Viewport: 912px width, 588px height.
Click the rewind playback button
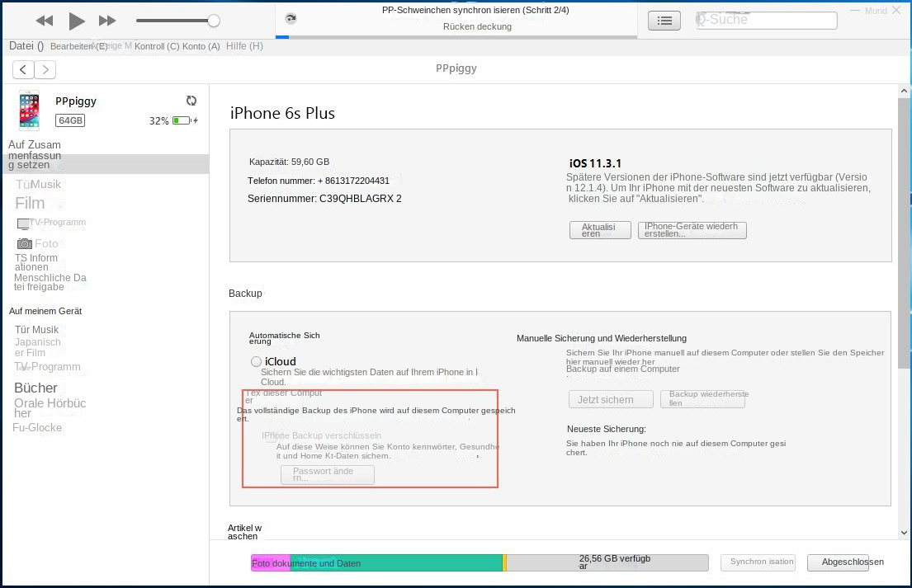(45, 21)
